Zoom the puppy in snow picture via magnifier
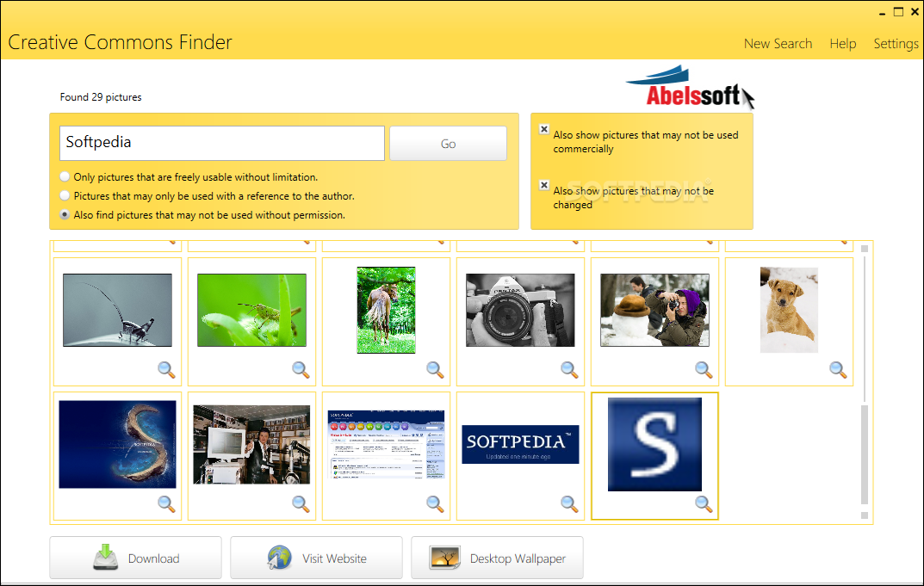The height and width of the screenshot is (586, 924). click(x=839, y=370)
